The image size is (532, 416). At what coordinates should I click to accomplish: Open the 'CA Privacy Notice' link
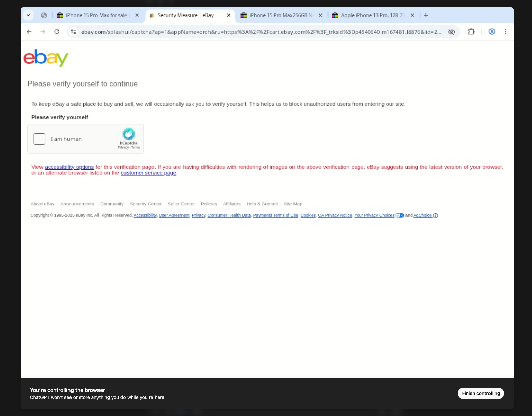(335, 215)
